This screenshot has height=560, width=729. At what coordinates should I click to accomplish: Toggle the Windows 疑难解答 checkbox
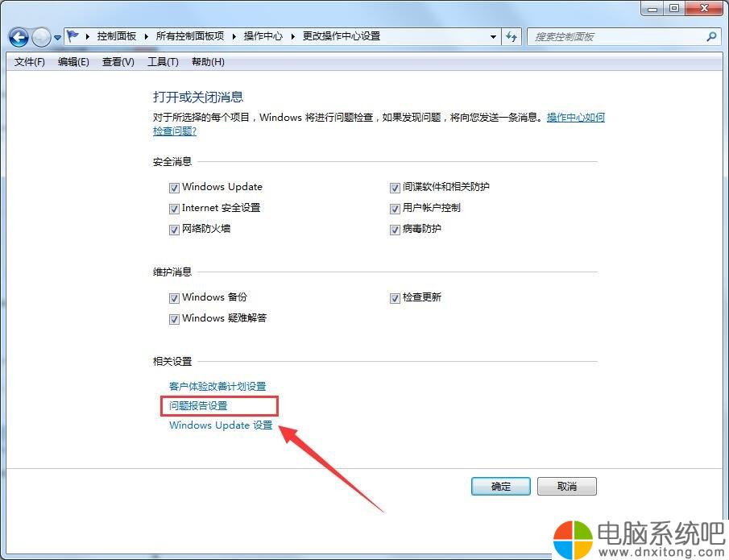[x=174, y=319]
